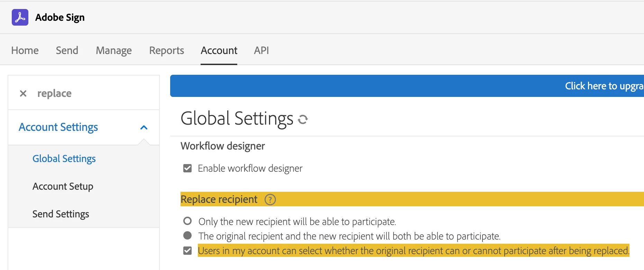Viewport: 644px width, 270px height.
Task: Navigate to Account Setup in sidebar
Action: point(63,186)
